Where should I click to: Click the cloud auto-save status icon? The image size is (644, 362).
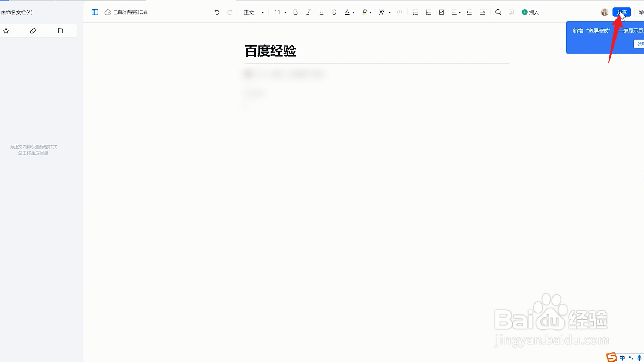108,12
